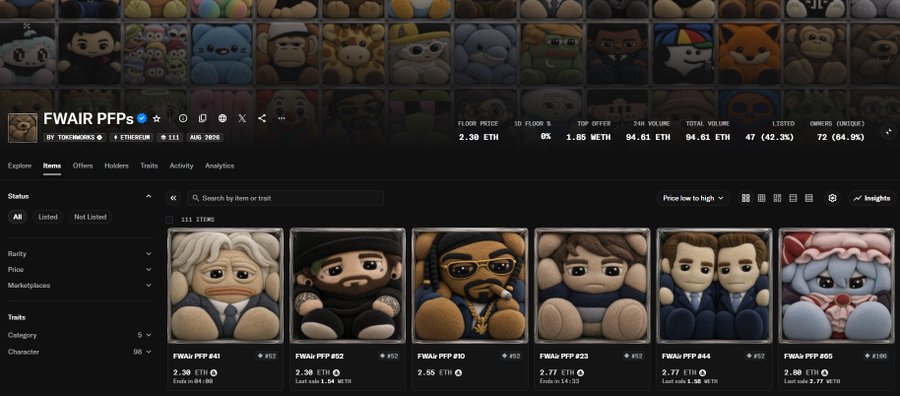Open the FWAir PFP #52 thumbnail
Screen dimensions: 900x396
point(348,286)
